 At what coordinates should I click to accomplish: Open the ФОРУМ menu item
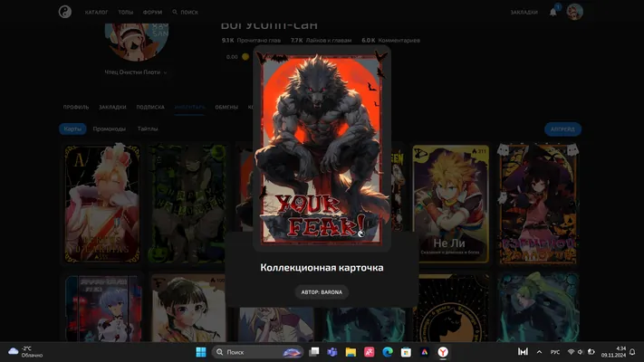[152, 13]
